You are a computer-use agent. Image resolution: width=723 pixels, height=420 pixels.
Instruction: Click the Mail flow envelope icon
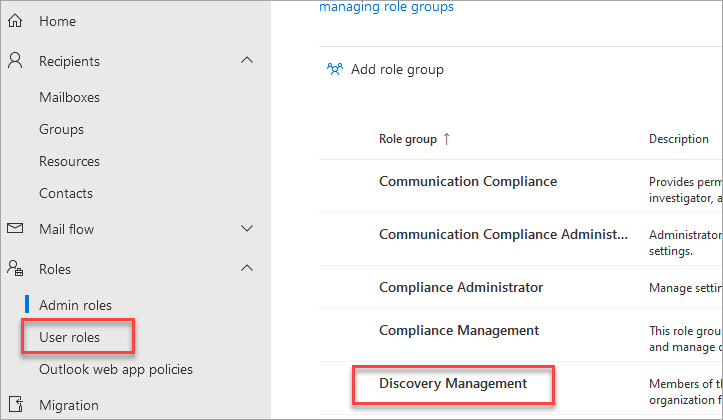point(15,229)
